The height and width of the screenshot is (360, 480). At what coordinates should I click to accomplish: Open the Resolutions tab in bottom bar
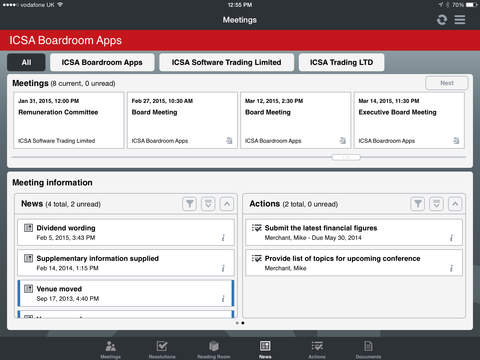coord(162,350)
